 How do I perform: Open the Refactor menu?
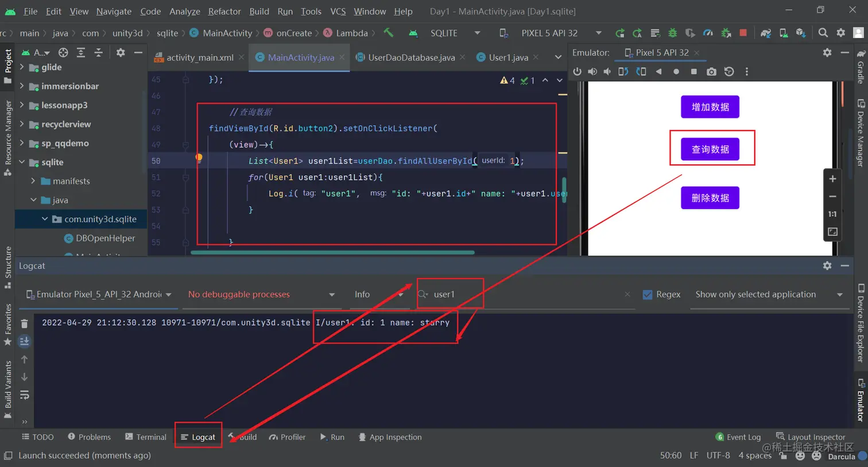point(224,11)
